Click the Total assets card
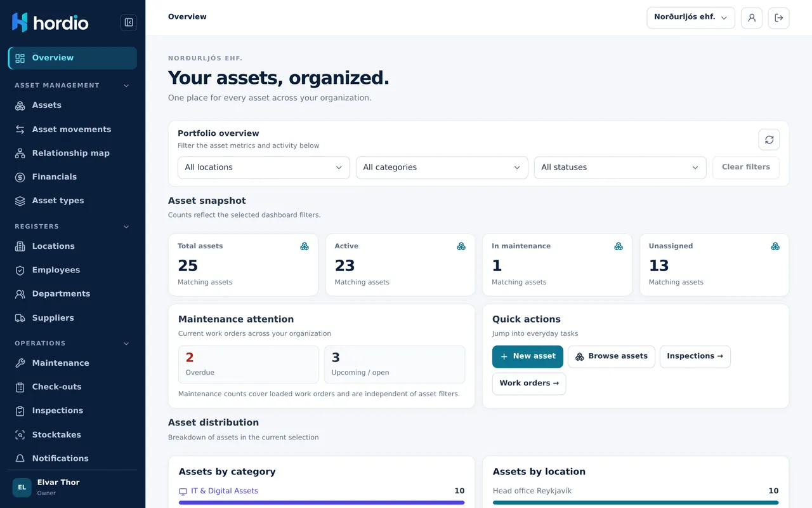Screen dimensions: 812x508 [x=243, y=265]
